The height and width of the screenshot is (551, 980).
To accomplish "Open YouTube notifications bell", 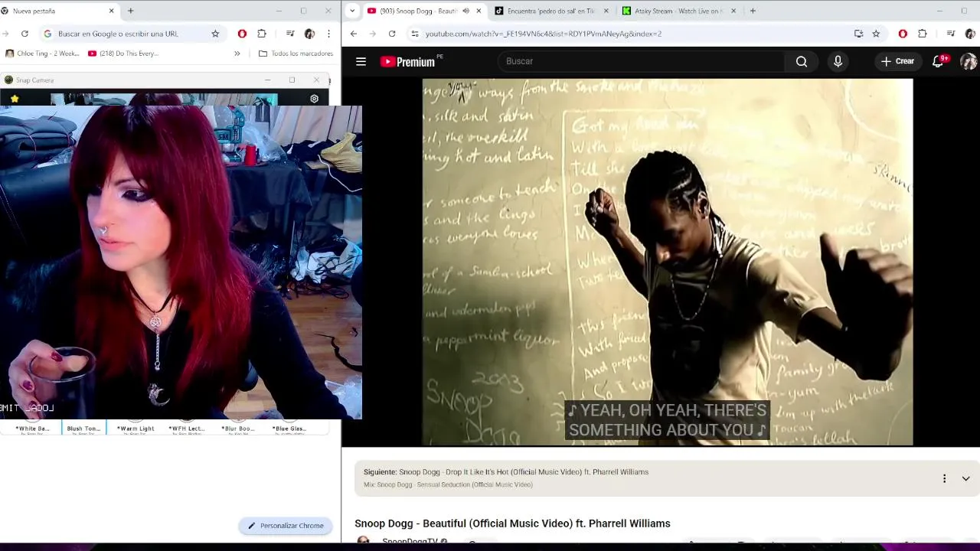I will pos(939,61).
